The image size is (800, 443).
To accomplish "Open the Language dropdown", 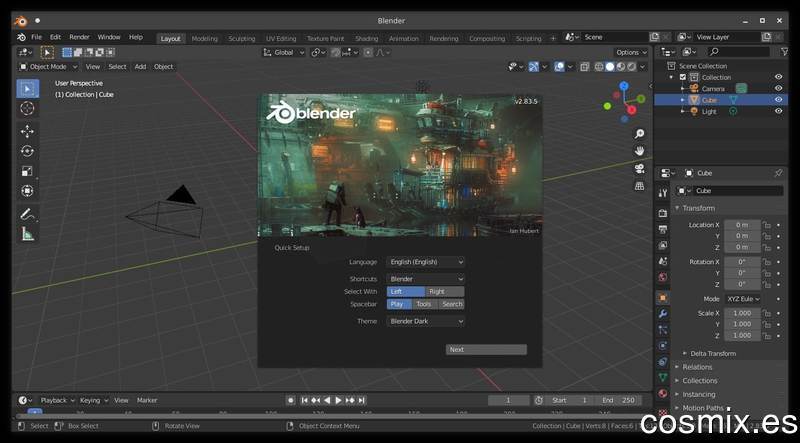I will pos(426,262).
